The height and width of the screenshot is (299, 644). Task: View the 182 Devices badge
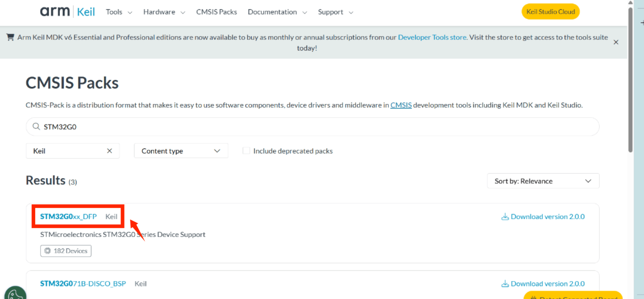(66, 251)
